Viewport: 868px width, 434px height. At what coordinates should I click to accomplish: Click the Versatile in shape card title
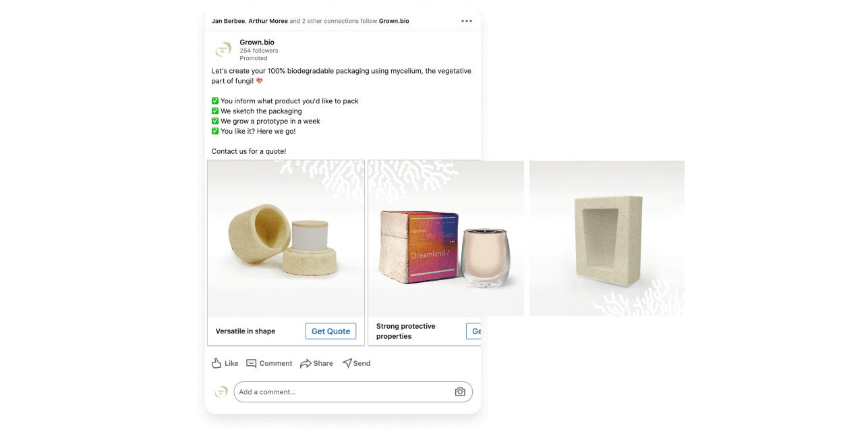pyautogui.click(x=245, y=331)
